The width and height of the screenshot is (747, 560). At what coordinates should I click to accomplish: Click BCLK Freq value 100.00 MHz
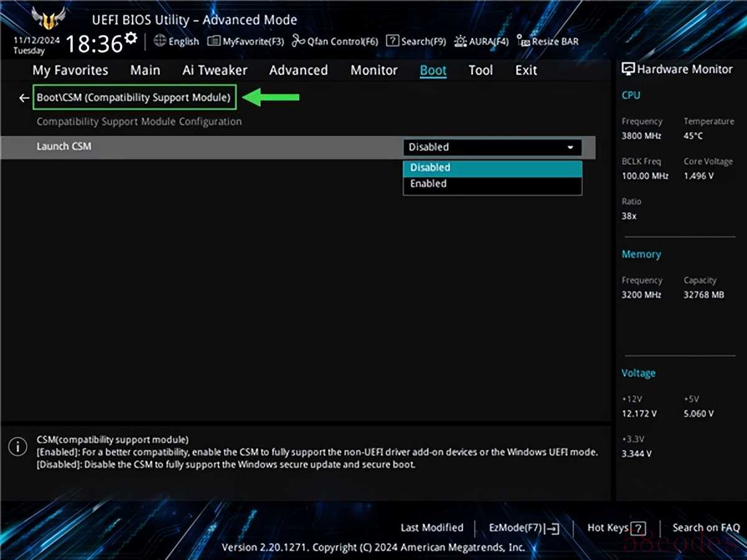point(645,176)
